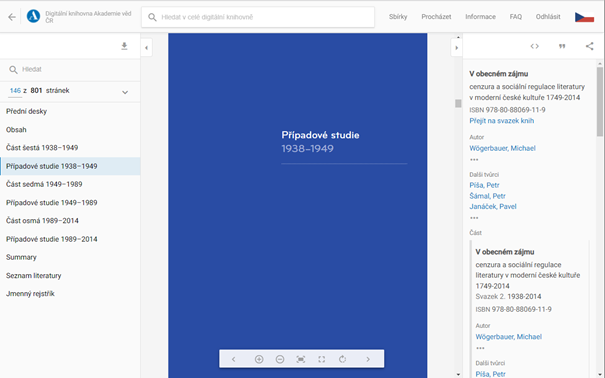Viewport: 605px width, 378px height.
Task: Open the citation quote icon
Action: pos(562,46)
